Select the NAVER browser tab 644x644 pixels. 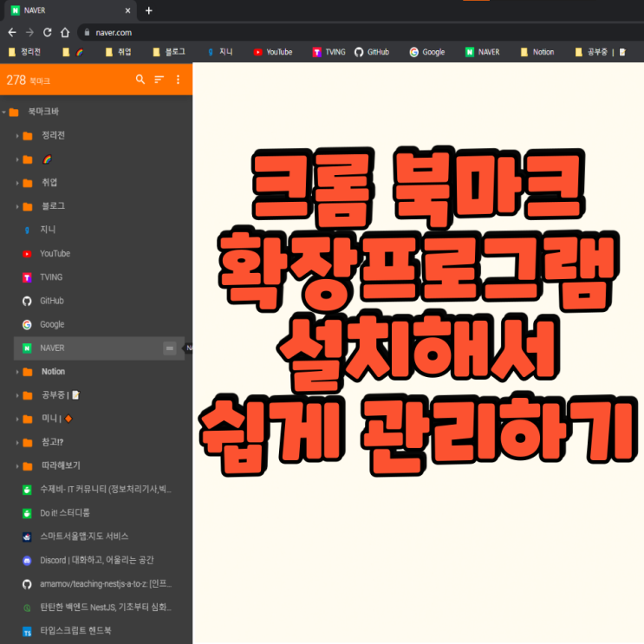[70, 10]
